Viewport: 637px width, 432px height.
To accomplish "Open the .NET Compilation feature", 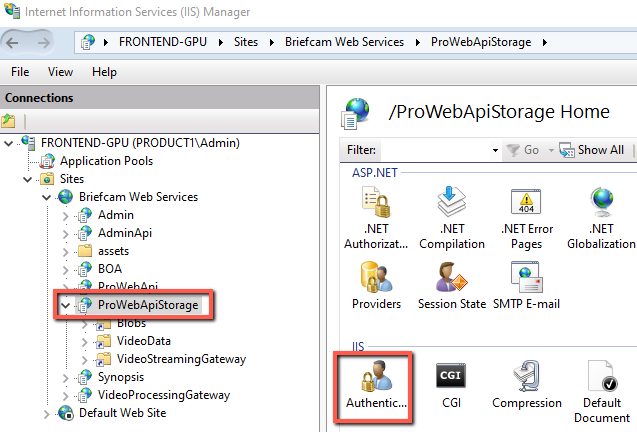I will 452,218.
